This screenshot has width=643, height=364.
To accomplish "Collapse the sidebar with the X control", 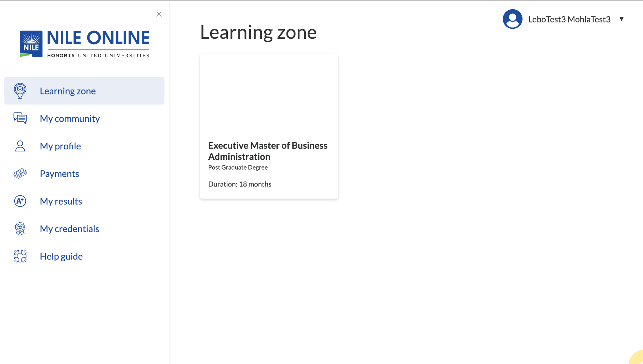I will tap(159, 14).
